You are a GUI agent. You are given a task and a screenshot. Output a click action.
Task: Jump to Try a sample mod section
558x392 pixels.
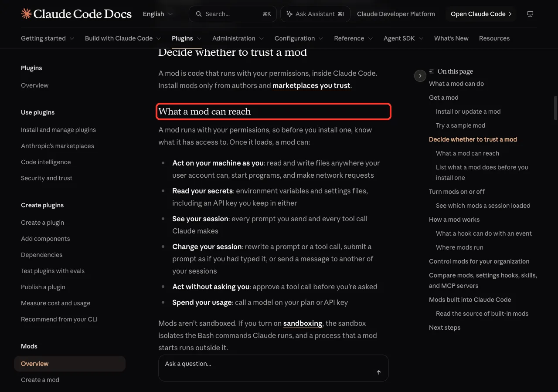point(460,125)
